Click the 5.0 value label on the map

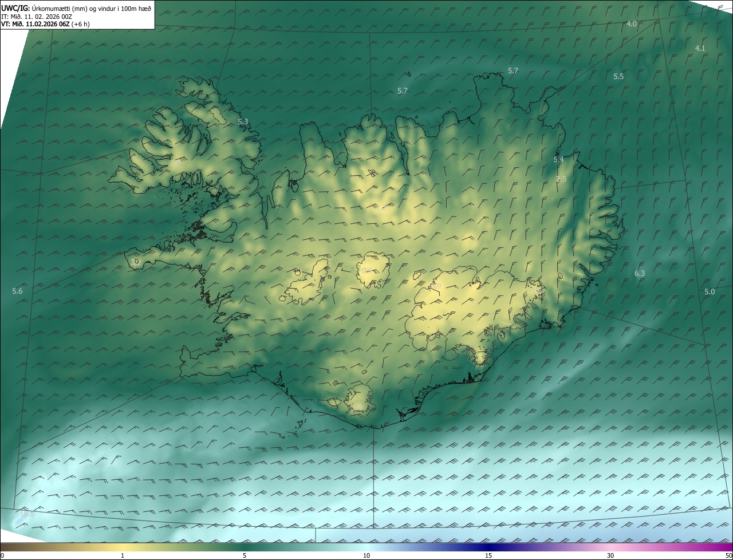(710, 291)
